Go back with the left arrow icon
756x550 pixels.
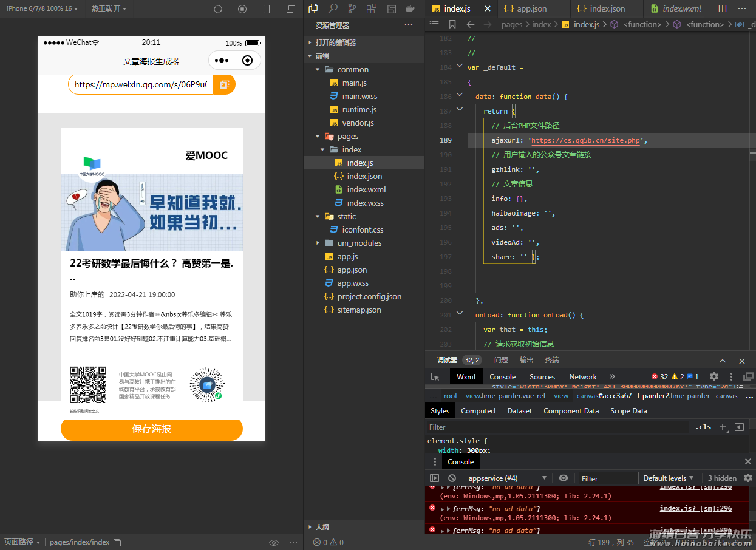click(471, 24)
